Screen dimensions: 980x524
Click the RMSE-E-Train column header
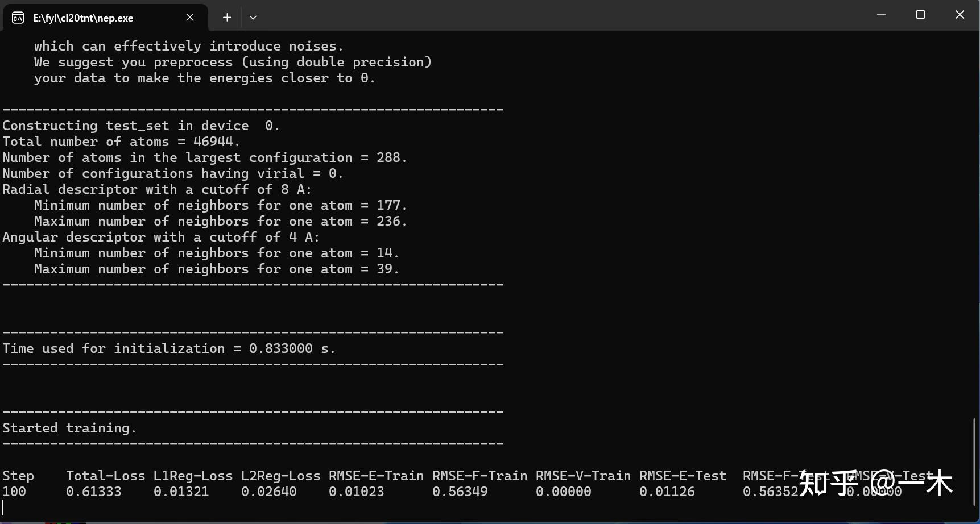(x=375, y=476)
